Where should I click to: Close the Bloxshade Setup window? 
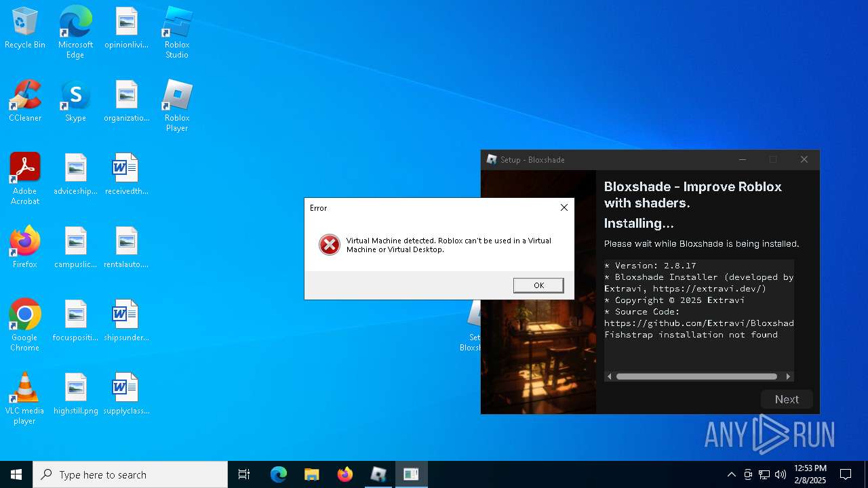pyautogui.click(x=804, y=160)
